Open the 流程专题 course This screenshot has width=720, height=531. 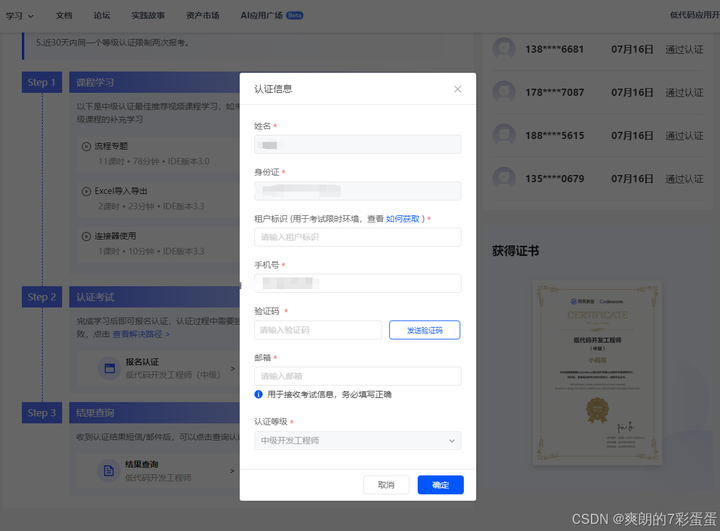111,146
